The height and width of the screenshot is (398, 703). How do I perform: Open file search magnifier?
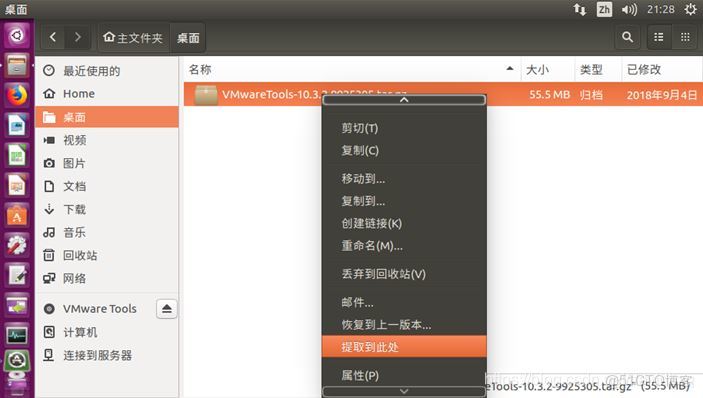[x=628, y=37]
